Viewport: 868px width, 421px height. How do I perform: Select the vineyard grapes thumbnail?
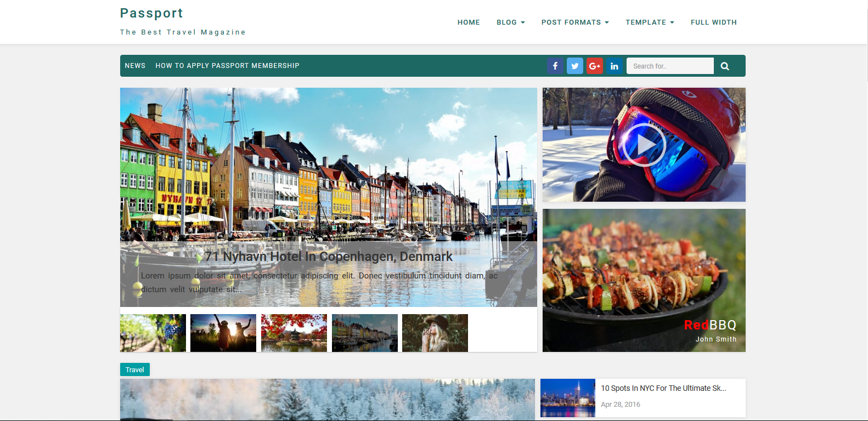(x=153, y=333)
